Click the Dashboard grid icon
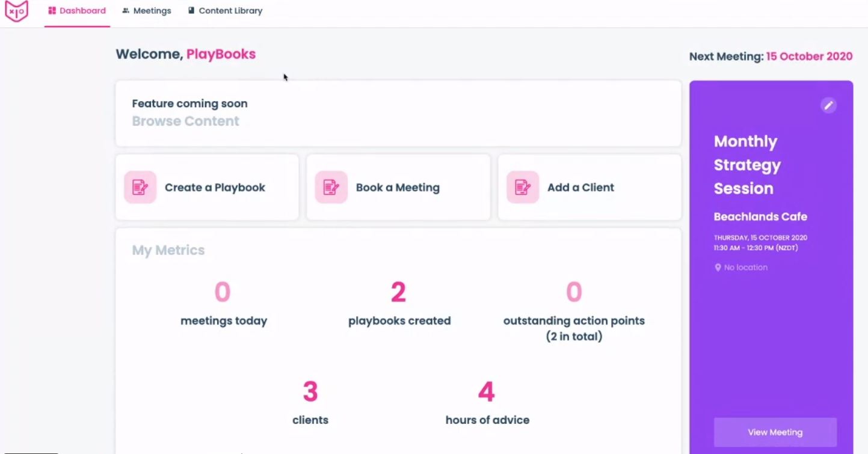The image size is (868, 454). pos(52,11)
